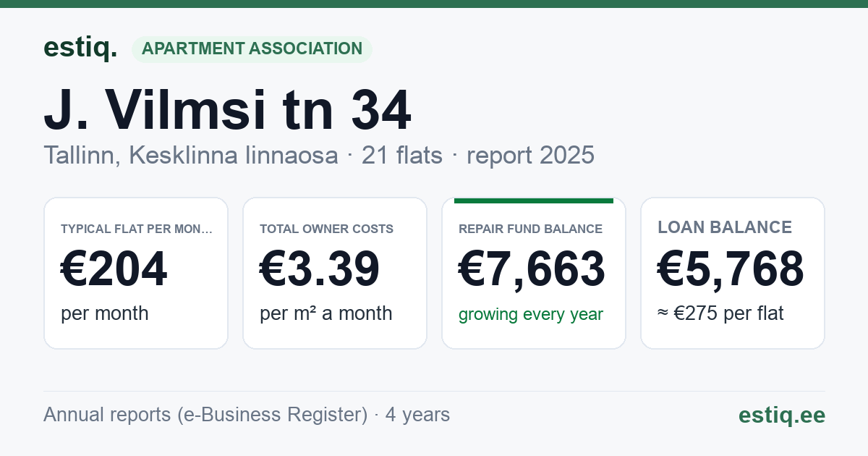Click the €7,663 value
This screenshot has height=456, width=868.
[x=532, y=269]
